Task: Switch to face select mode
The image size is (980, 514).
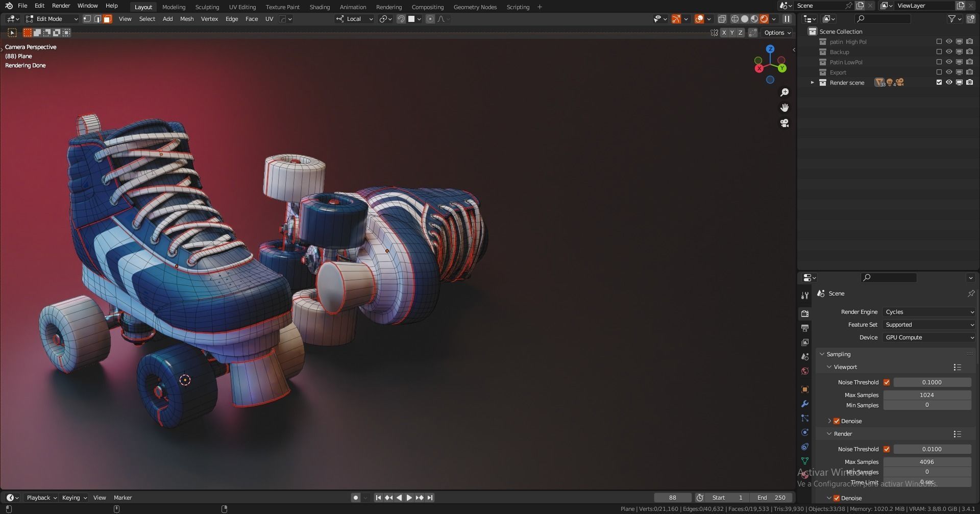Action: [107, 19]
